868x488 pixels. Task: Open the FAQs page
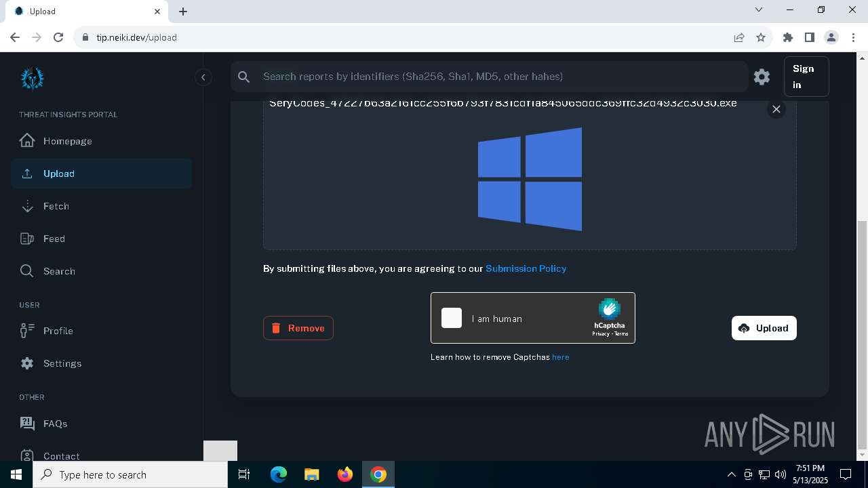tap(101, 424)
